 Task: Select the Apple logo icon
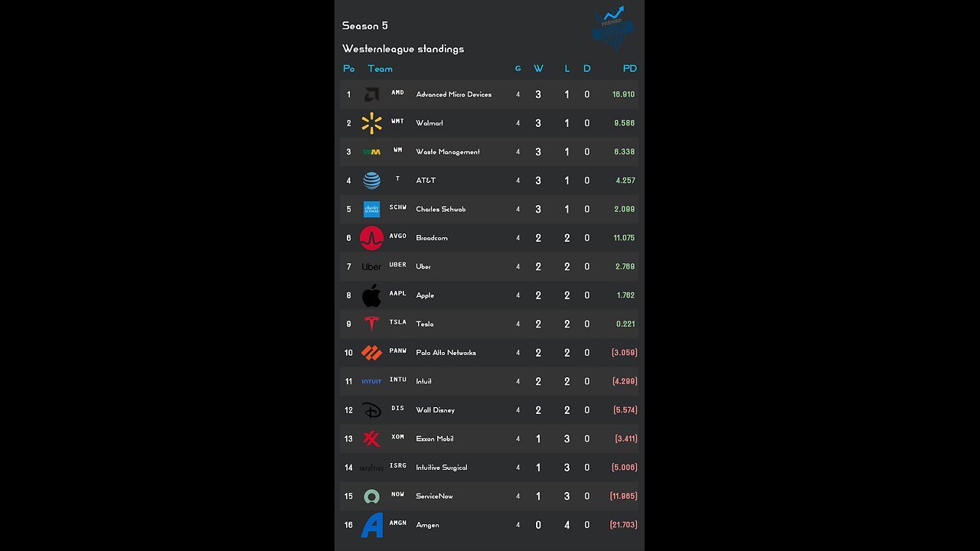(x=371, y=295)
